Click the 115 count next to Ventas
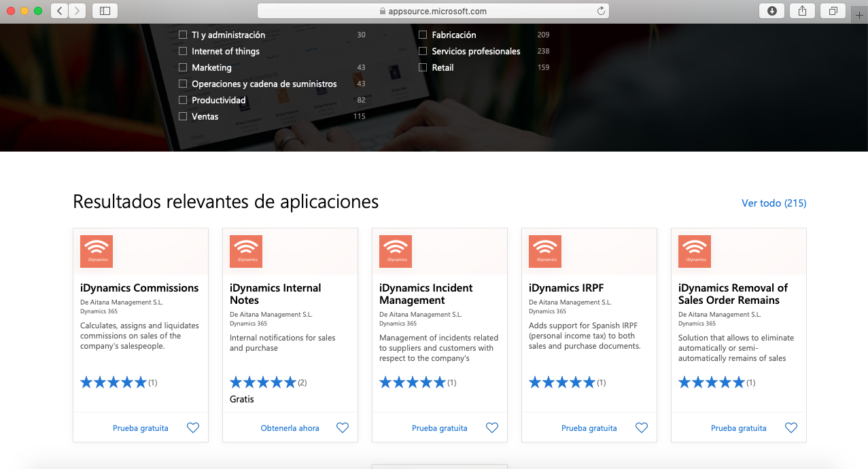The image size is (868, 469). pos(360,116)
